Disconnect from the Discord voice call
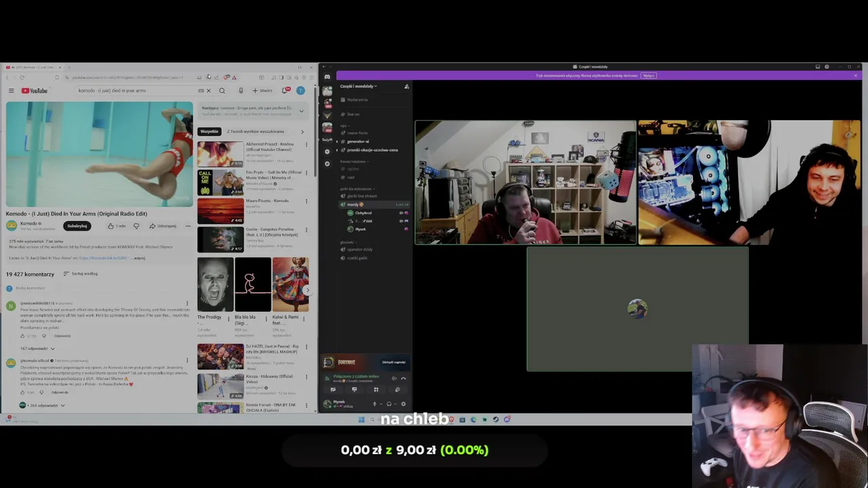The width and height of the screenshot is (868, 488). click(403, 379)
